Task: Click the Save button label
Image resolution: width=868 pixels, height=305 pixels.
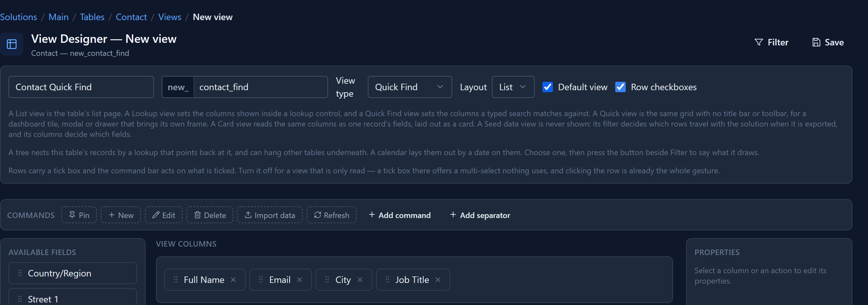Action: 834,43
